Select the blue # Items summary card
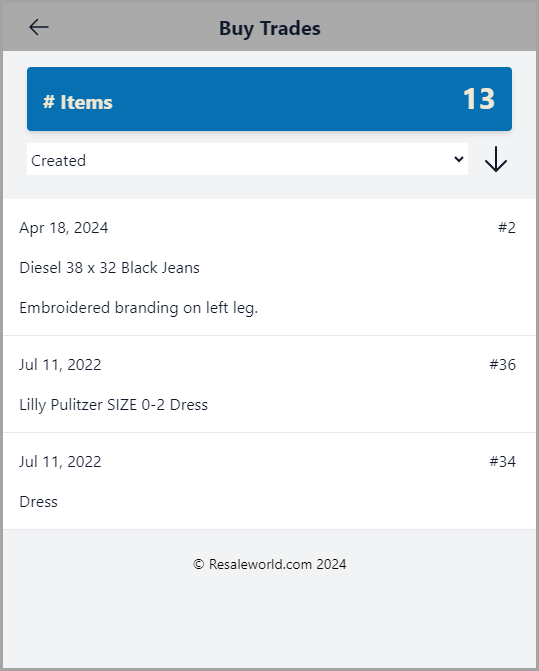539x671 pixels. coord(269,99)
